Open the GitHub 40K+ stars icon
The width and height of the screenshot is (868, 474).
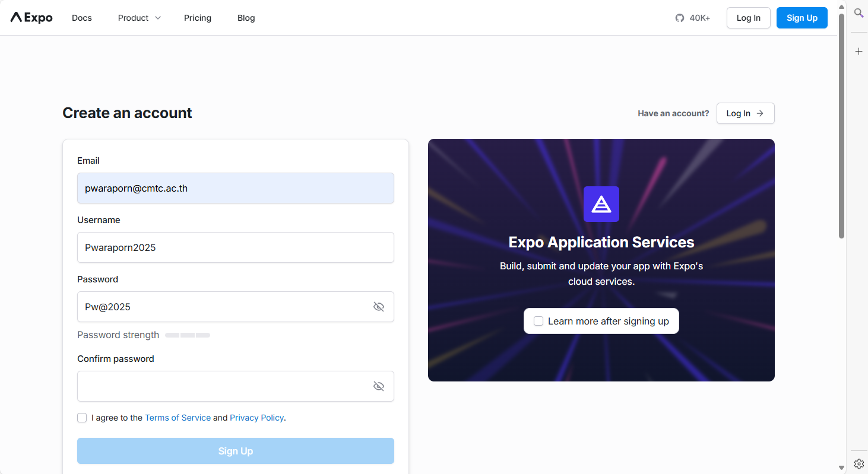coord(680,18)
